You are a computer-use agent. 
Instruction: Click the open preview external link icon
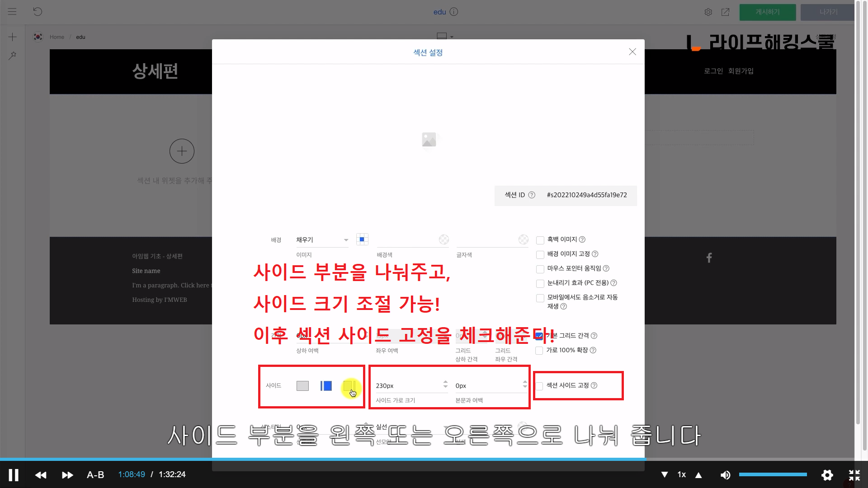pos(725,12)
